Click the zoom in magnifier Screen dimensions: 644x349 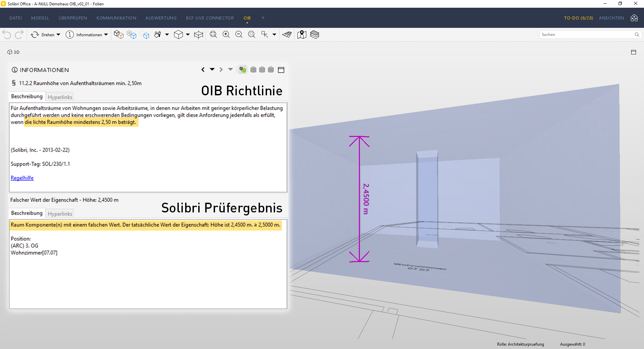point(226,35)
